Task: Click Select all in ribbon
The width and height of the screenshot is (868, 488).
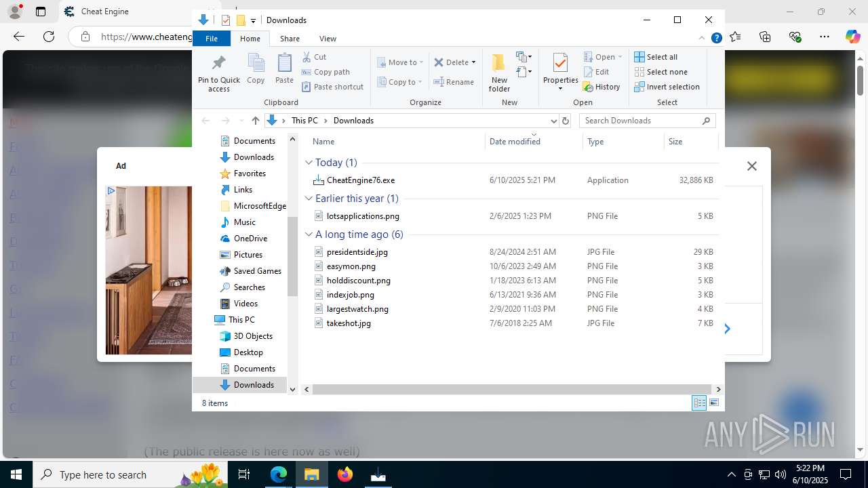Action: pos(656,57)
